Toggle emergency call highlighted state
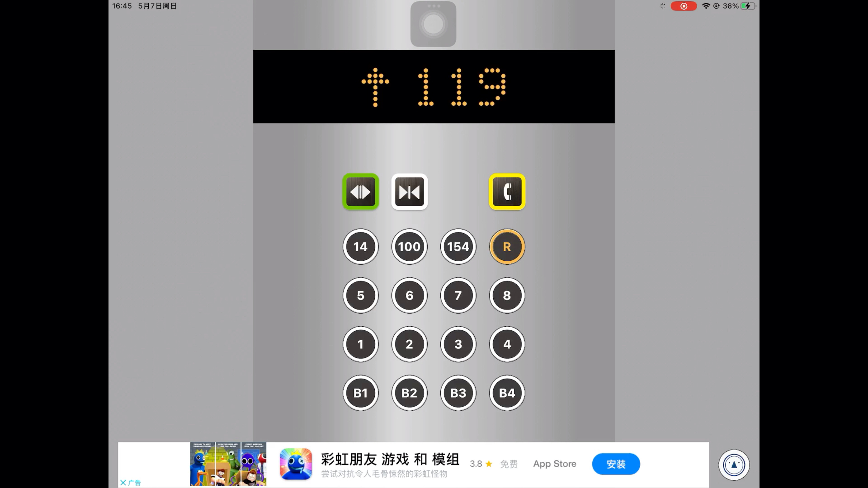This screenshot has width=868, height=488. [x=506, y=191]
